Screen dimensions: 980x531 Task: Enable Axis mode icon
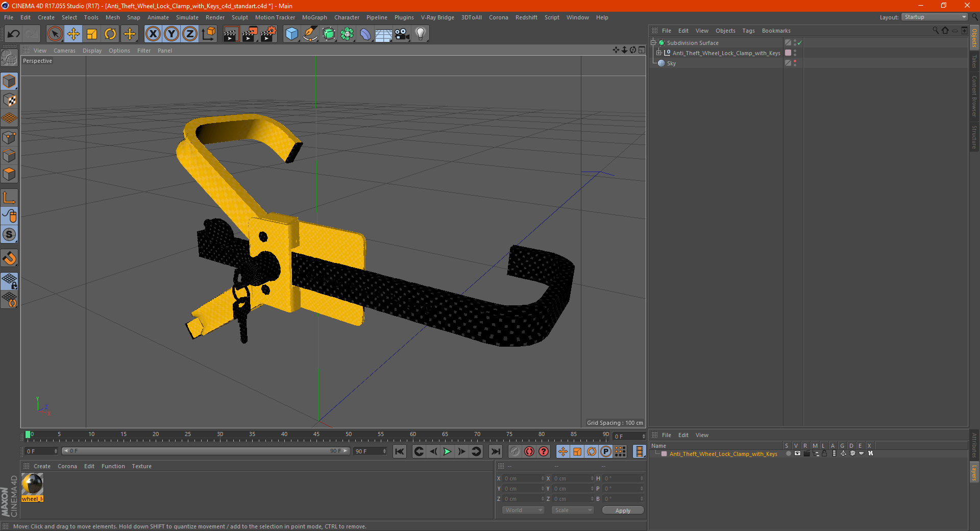tap(9, 198)
